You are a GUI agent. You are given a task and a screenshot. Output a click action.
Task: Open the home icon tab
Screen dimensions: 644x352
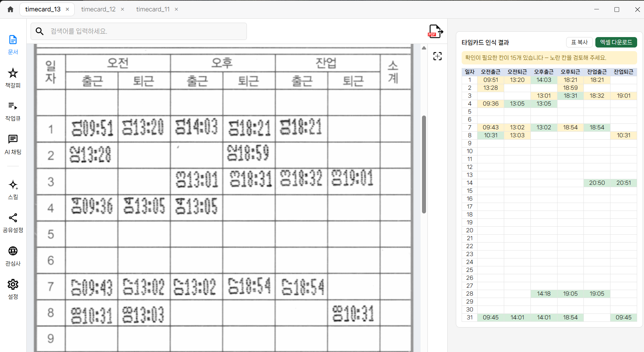coord(10,9)
